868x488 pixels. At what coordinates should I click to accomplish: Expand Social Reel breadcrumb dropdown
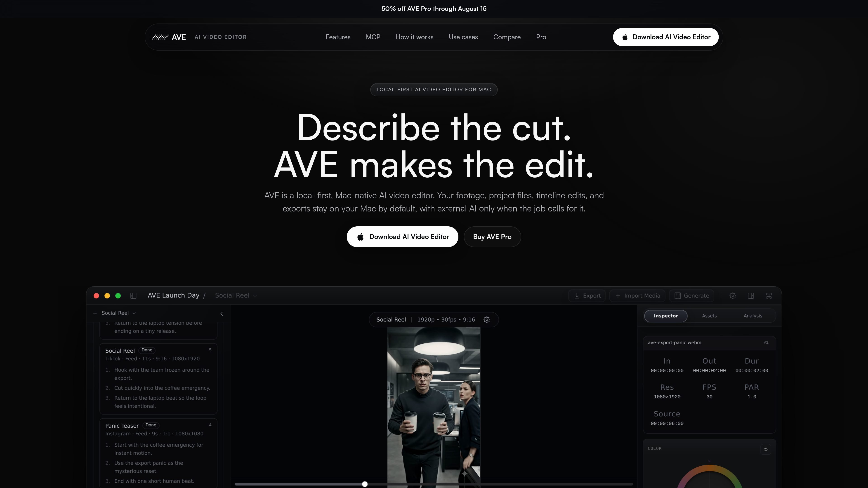[236, 295]
